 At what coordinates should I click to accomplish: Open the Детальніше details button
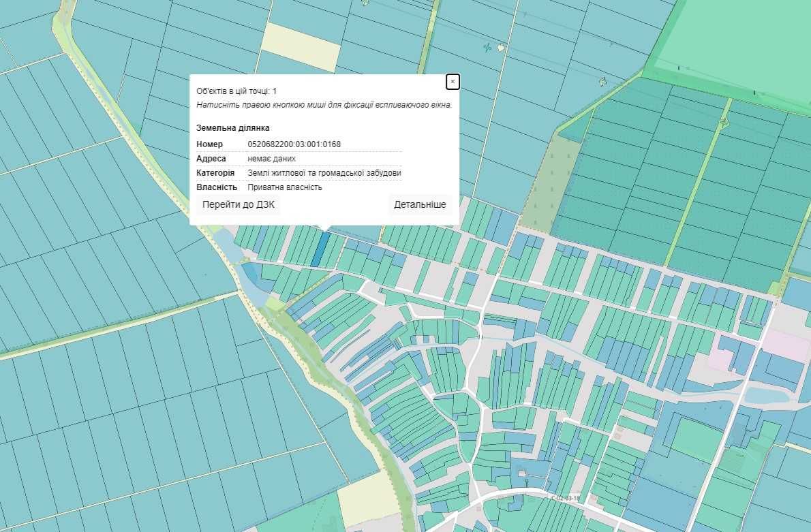[420, 205]
